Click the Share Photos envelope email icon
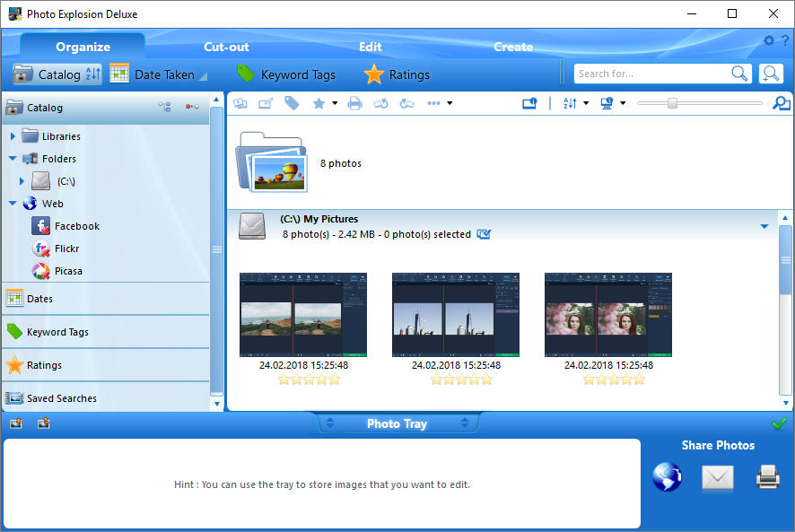Viewport: 795px width, 532px height. 718,477
